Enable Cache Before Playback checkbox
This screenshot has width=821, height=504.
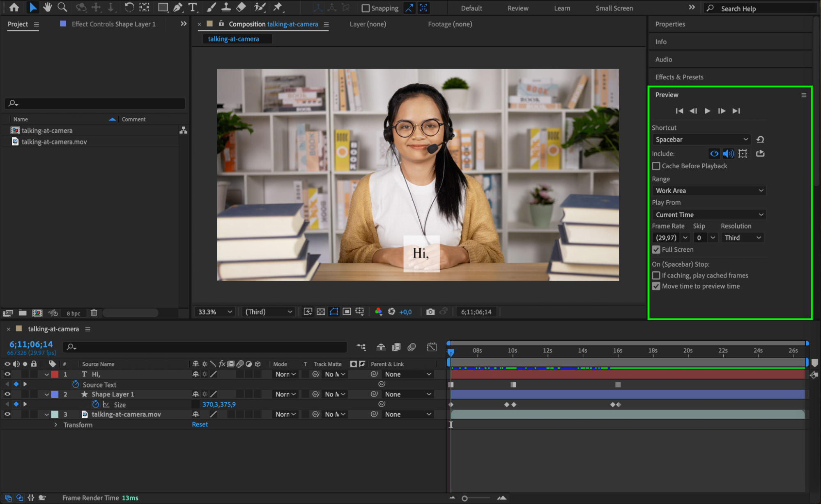pyautogui.click(x=656, y=166)
